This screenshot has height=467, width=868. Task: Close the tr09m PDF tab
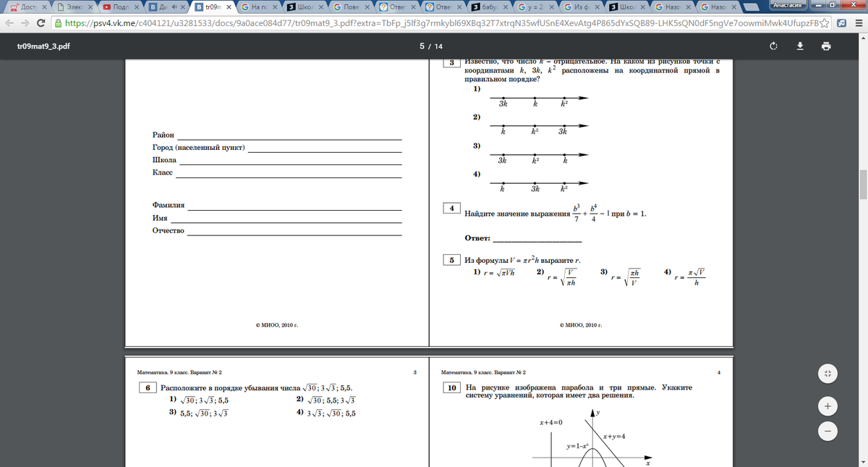coord(229,7)
